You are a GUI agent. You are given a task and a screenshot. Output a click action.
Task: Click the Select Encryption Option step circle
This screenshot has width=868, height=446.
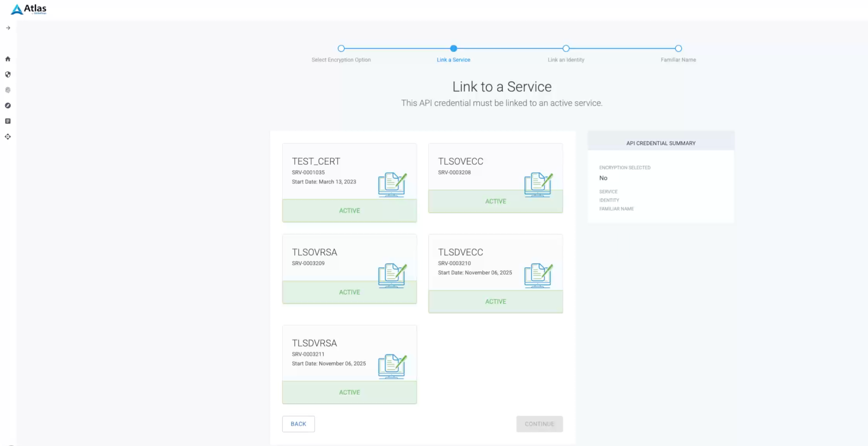[x=341, y=49]
